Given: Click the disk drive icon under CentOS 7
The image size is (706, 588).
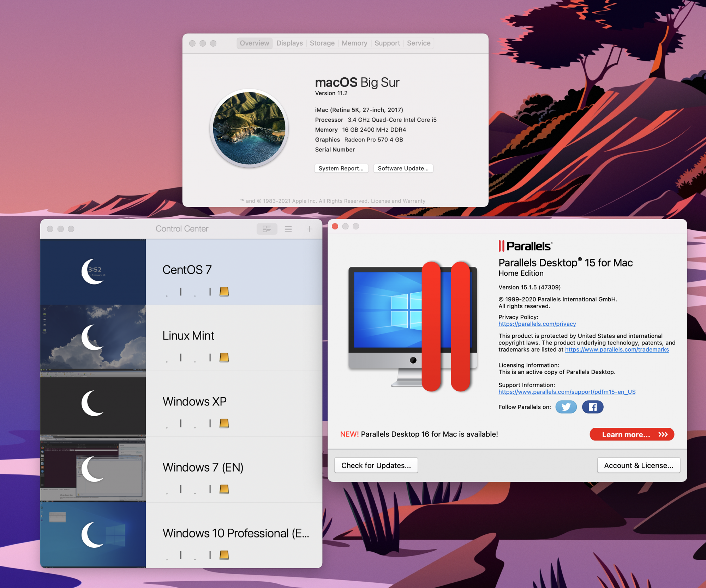Looking at the screenshot, I should 224,292.
